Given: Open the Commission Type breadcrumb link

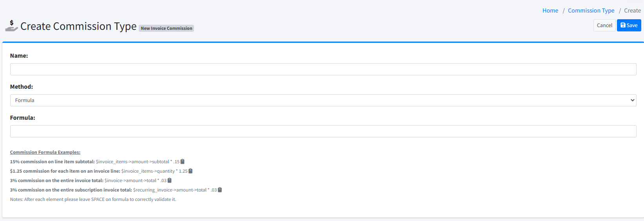Looking at the screenshot, I should click(591, 11).
